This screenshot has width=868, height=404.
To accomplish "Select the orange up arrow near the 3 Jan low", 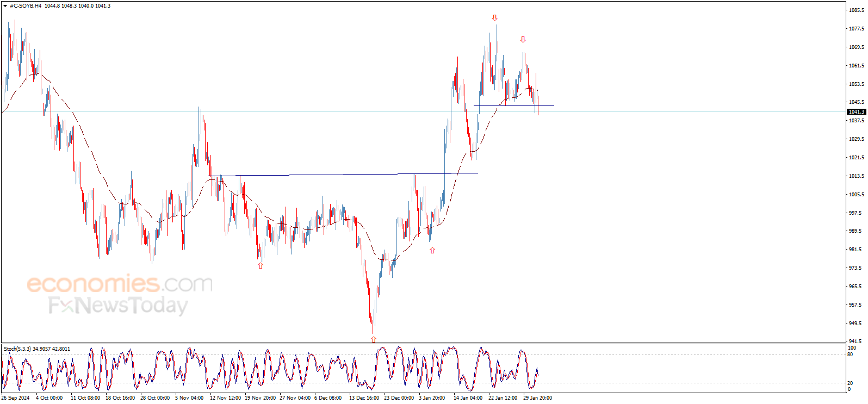I will pyautogui.click(x=432, y=250).
